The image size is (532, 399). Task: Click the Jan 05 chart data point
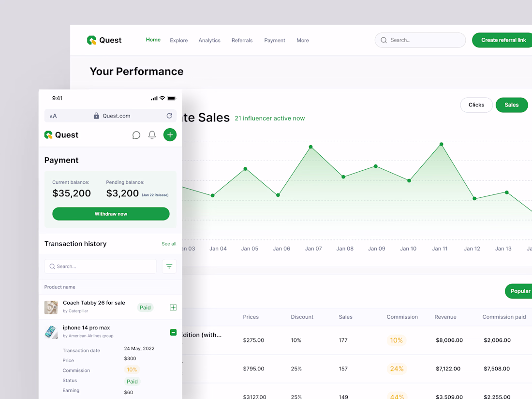(245, 169)
